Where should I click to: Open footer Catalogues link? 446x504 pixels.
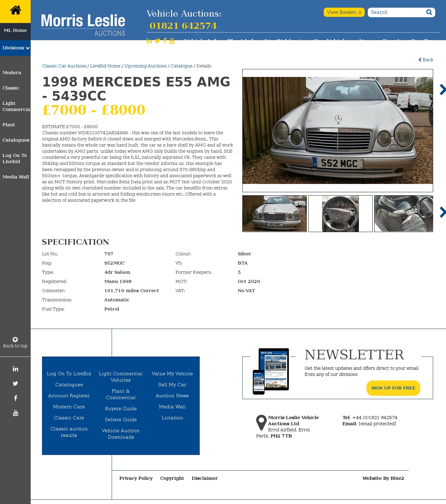pyautogui.click(x=69, y=385)
